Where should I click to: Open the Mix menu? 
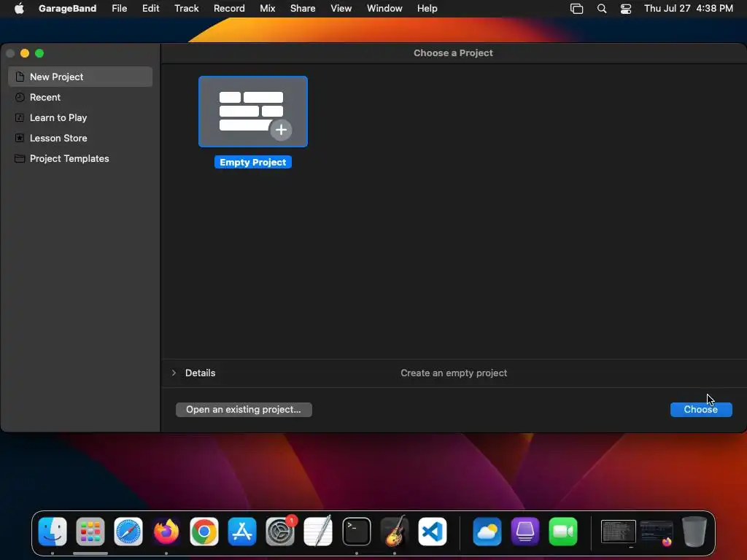[267, 8]
